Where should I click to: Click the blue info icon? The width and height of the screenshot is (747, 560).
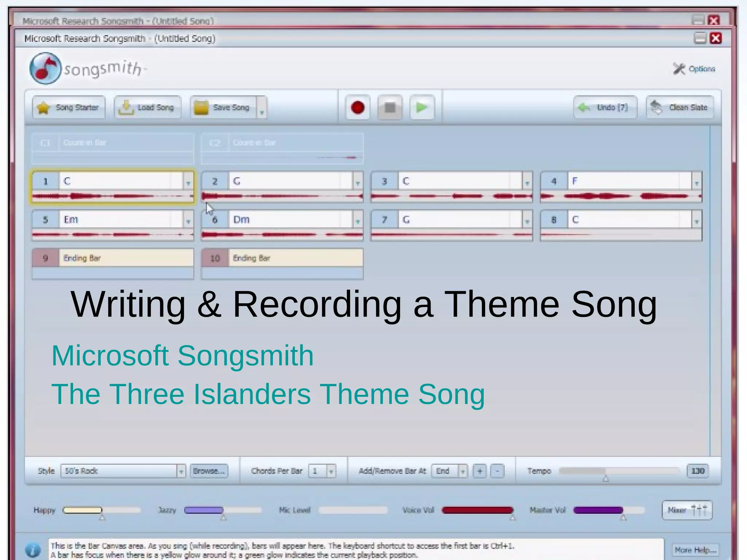(x=33, y=550)
